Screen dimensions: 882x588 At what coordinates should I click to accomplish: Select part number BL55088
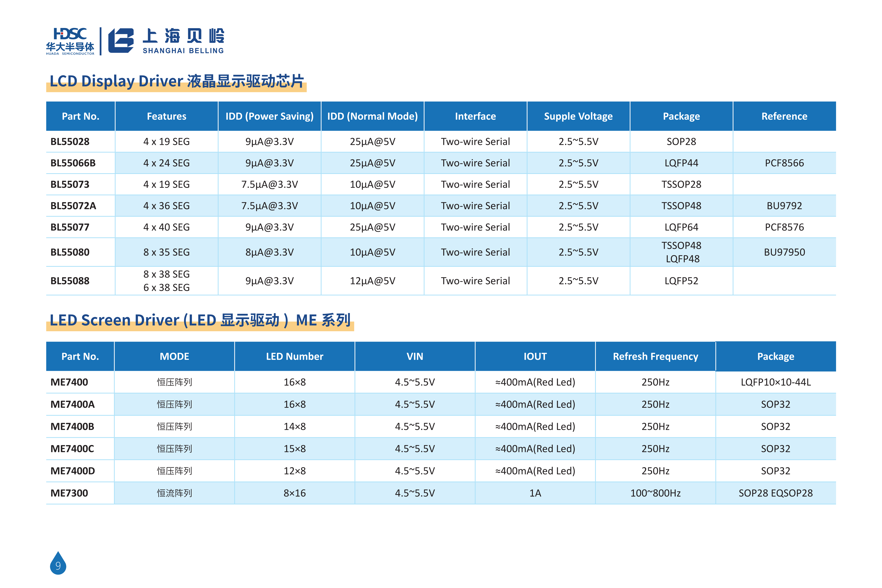pos(70,281)
